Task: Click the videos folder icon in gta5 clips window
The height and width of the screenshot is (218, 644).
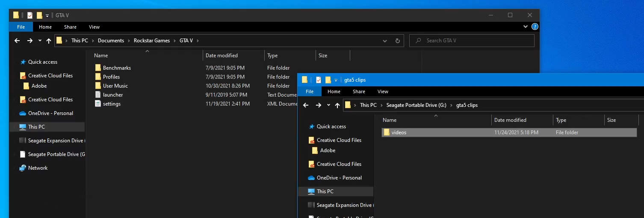Action: pyautogui.click(x=387, y=133)
